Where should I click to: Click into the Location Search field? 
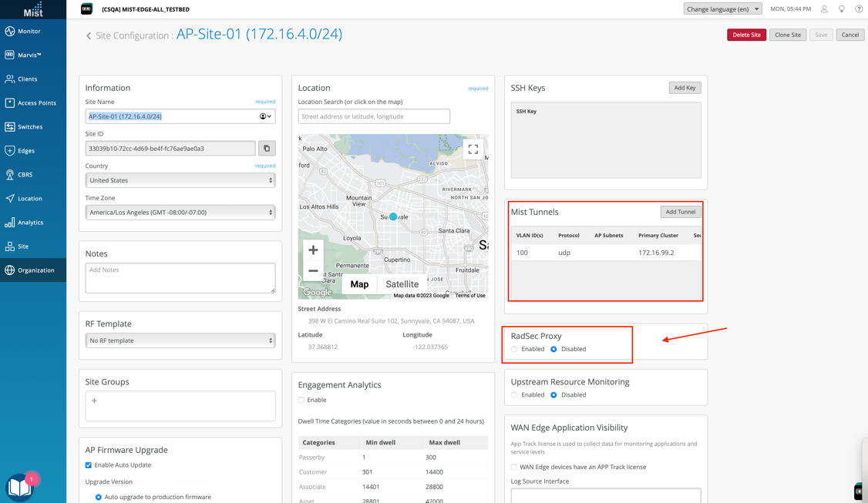[374, 116]
